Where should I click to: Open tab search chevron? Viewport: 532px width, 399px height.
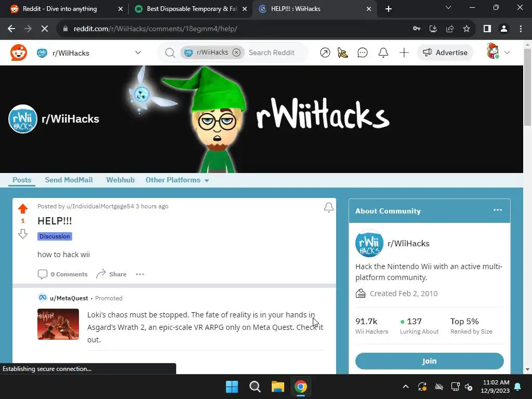point(448,7)
